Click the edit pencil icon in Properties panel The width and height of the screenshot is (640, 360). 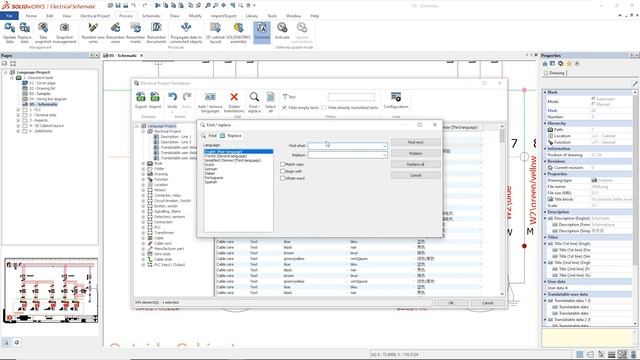click(635, 84)
